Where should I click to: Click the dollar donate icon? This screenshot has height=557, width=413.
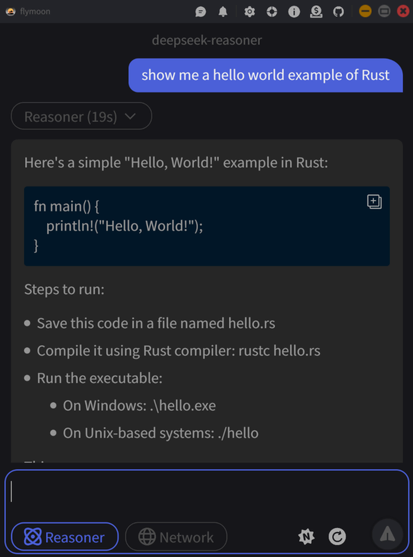316,12
